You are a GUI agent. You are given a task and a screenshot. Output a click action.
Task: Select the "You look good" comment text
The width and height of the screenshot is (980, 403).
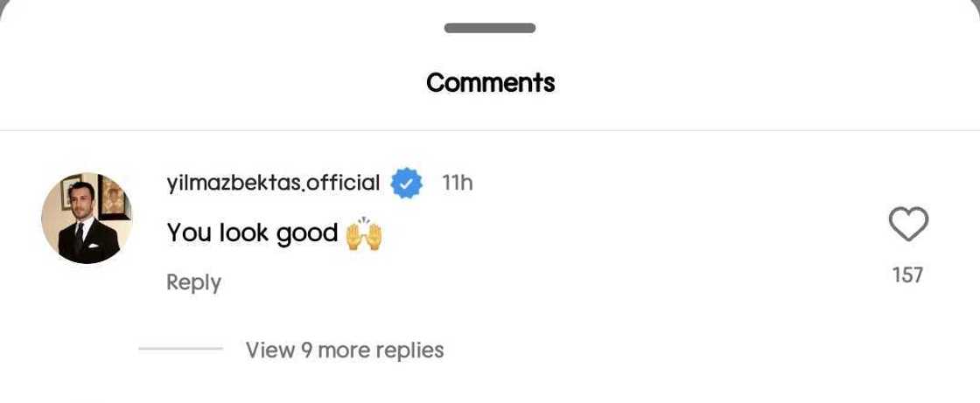[x=252, y=233]
